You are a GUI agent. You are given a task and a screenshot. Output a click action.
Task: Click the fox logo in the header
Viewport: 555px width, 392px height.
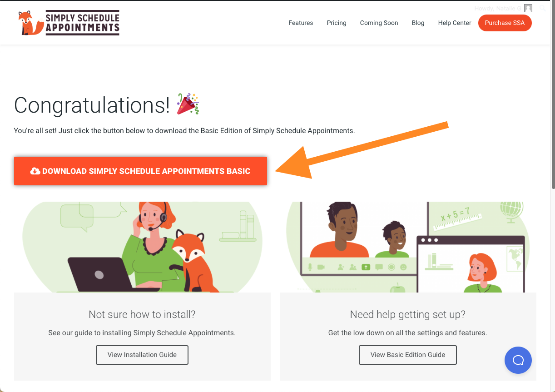(x=30, y=23)
